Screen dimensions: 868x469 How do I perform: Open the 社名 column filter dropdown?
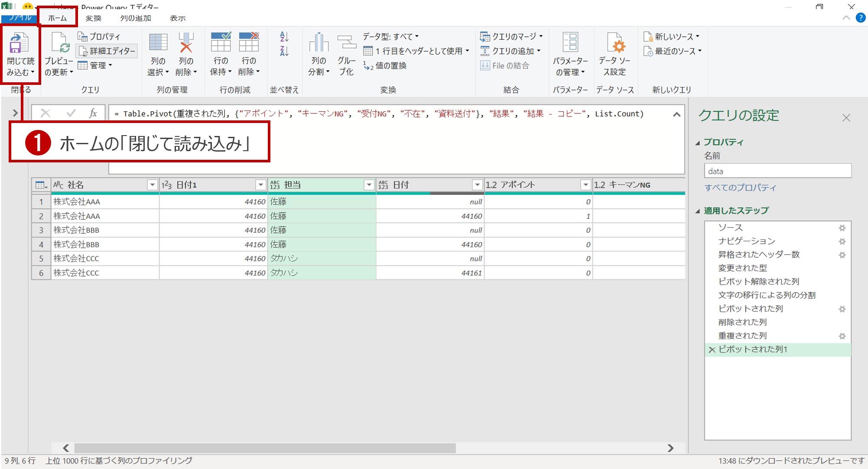pos(152,185)
